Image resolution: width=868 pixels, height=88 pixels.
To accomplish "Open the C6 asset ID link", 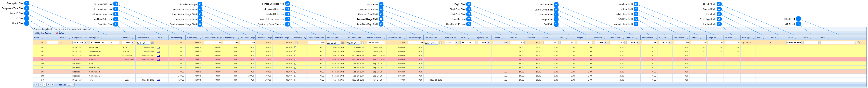I will [61, 43].
